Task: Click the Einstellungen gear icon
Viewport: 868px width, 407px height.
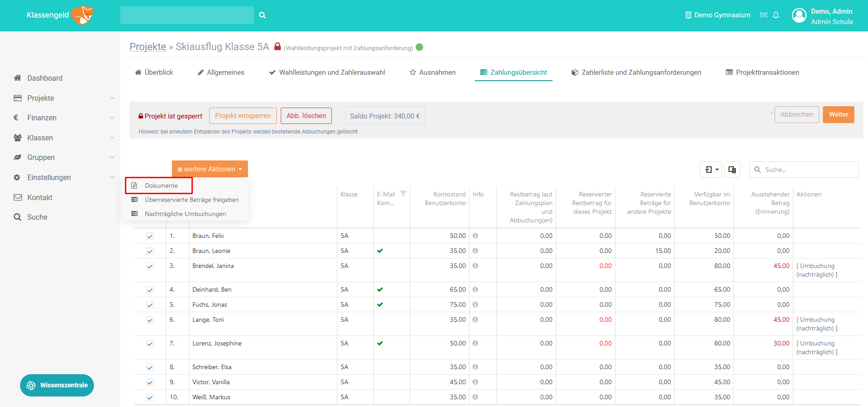Action: click(x=17, y=177)
